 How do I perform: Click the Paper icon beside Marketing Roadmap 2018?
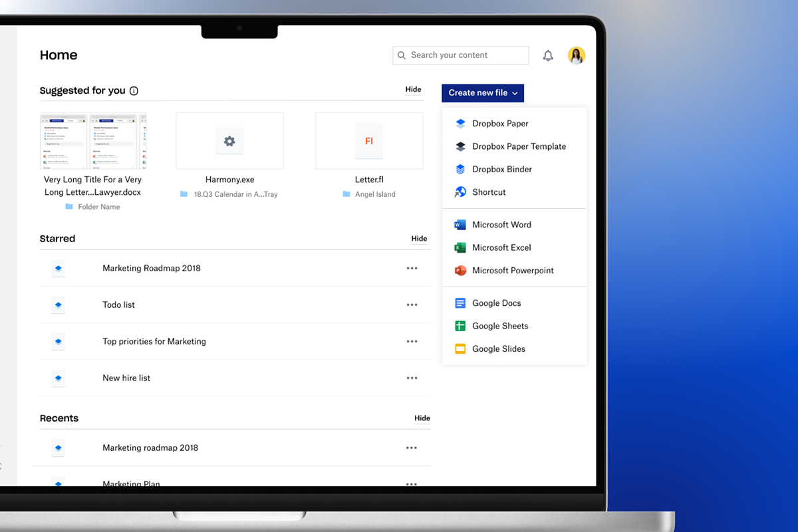pyautogui.click(x=59, y=269)
